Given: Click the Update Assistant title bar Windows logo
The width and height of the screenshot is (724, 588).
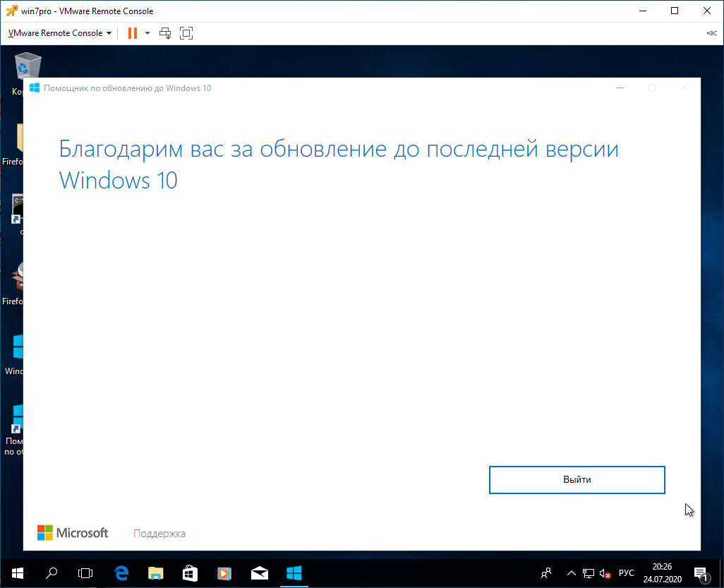Looking at the screenshot, I should (35, 88).
